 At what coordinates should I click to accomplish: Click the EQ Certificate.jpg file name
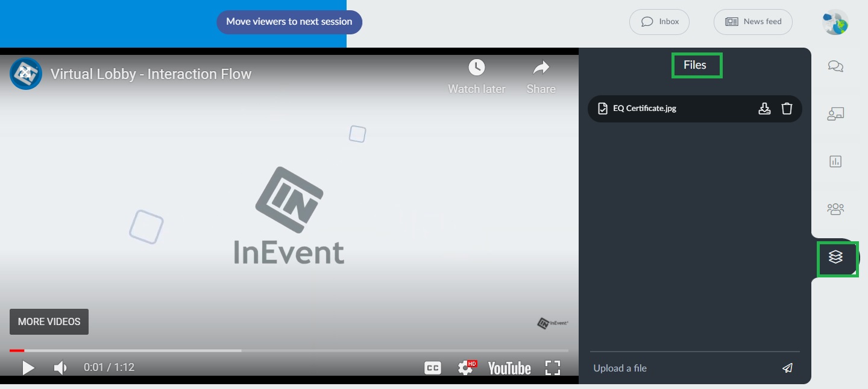click(x=644, y=109)
